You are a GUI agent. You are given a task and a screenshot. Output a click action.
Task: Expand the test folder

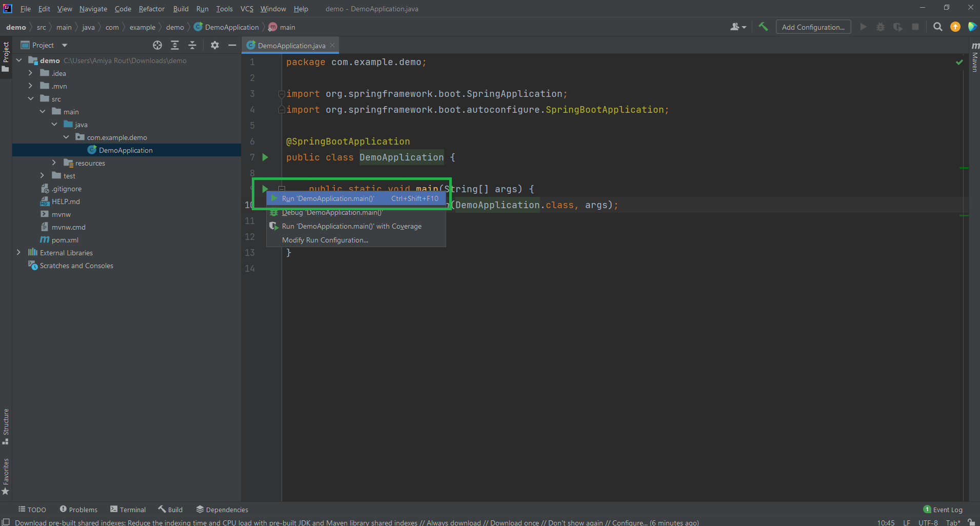coord(43,176)
